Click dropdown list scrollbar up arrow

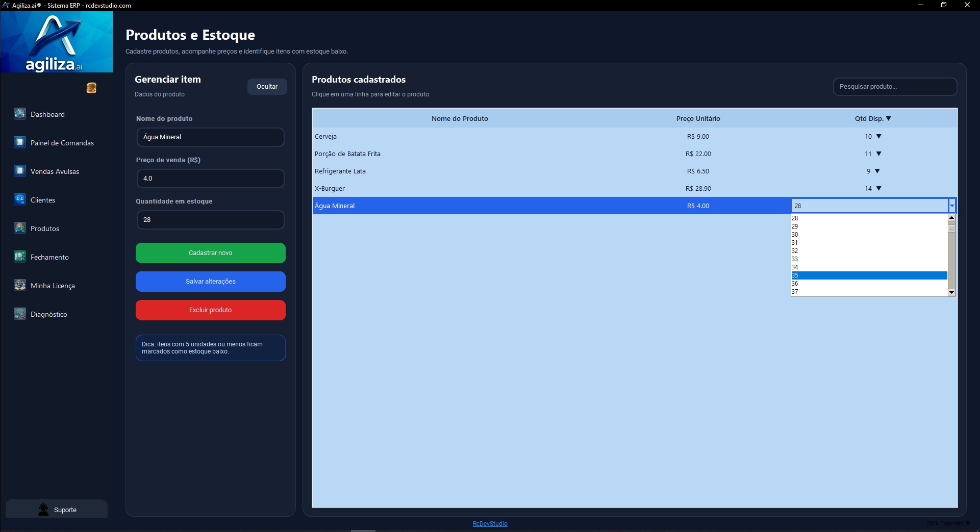click(x=951, y=218)
